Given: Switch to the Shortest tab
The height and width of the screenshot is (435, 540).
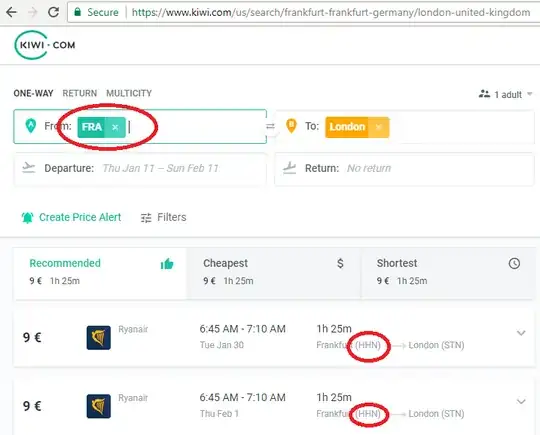Looking at the screenshot, I should 448,273.
